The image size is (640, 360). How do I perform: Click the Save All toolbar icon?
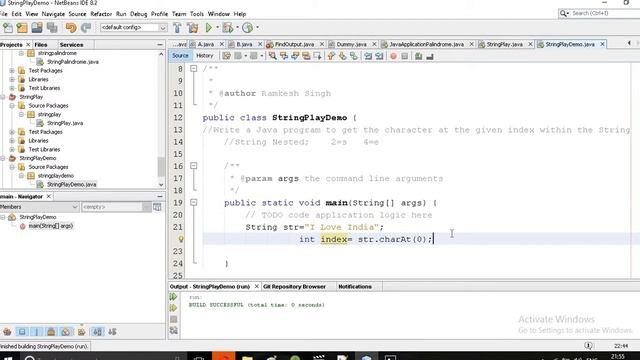[x=52, y=28]
